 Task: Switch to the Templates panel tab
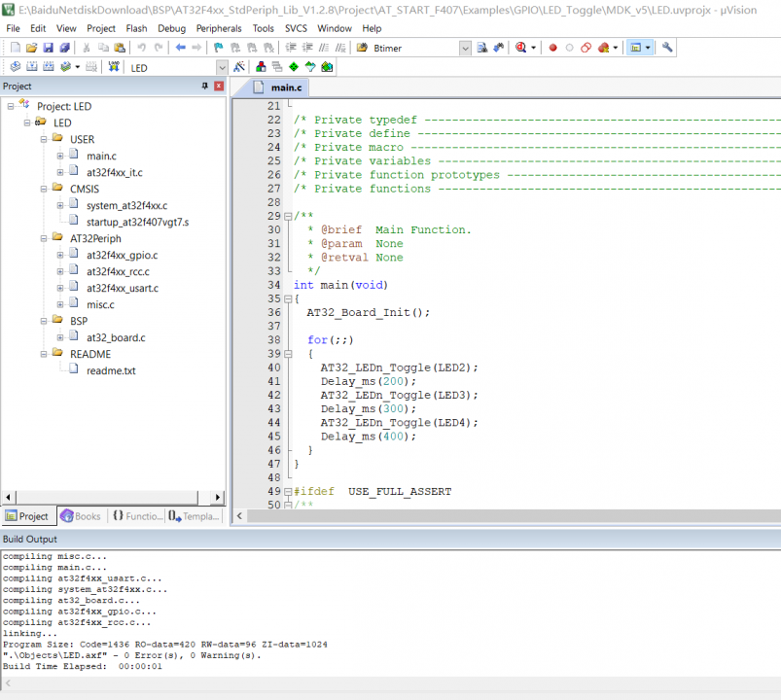194,516
